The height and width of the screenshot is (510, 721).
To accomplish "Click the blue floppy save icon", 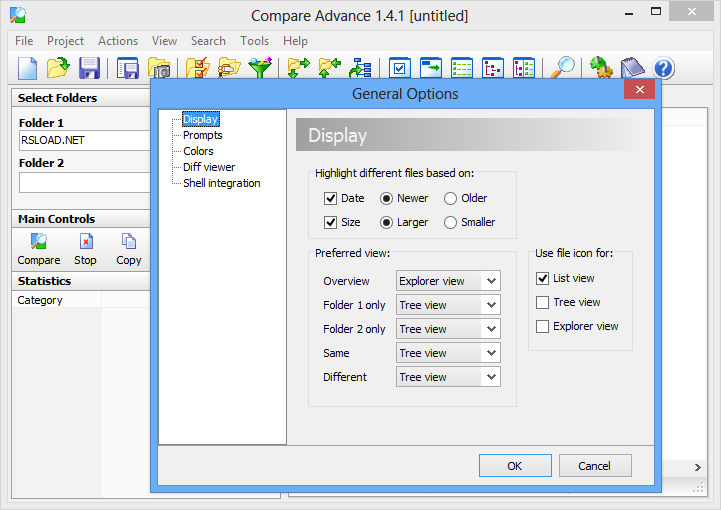I will click(x=89, y=68).
